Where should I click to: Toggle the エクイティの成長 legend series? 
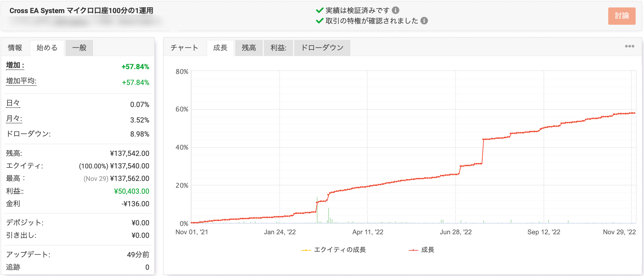coord(334,250)
